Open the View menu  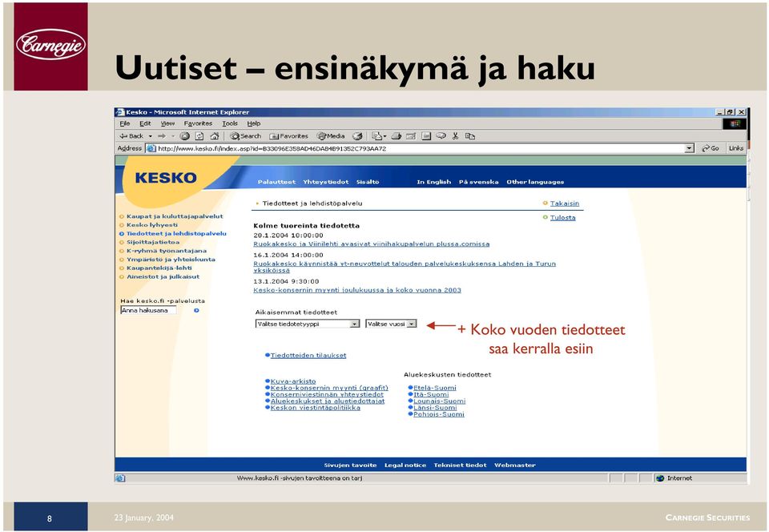(x=167, y=123)
